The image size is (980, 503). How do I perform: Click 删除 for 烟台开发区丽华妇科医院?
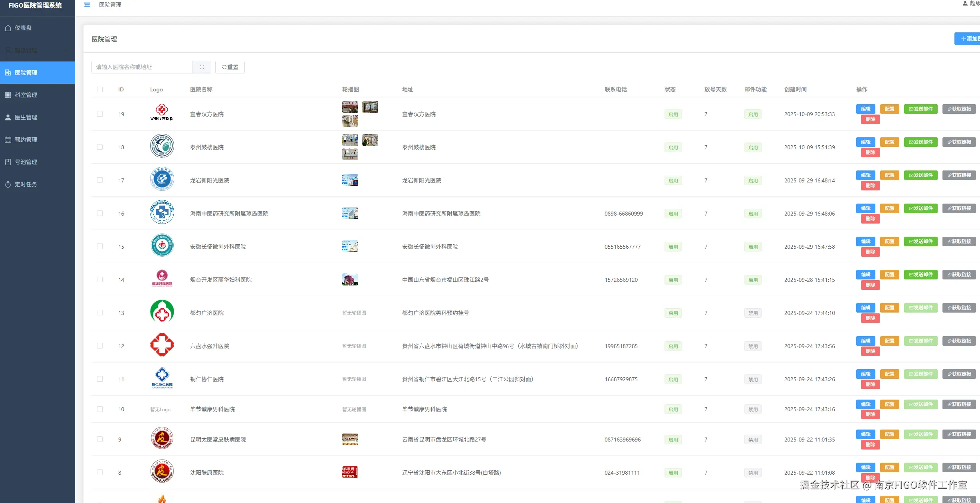click(870, 285)
